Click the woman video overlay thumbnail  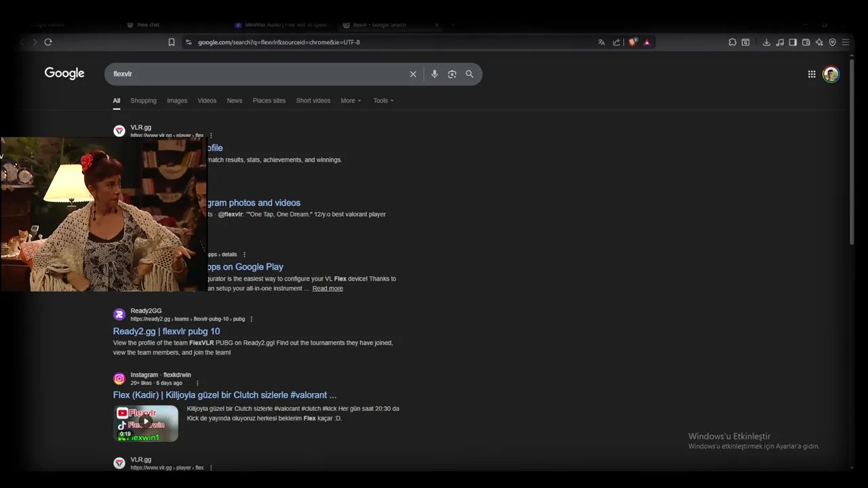[104, 214]
